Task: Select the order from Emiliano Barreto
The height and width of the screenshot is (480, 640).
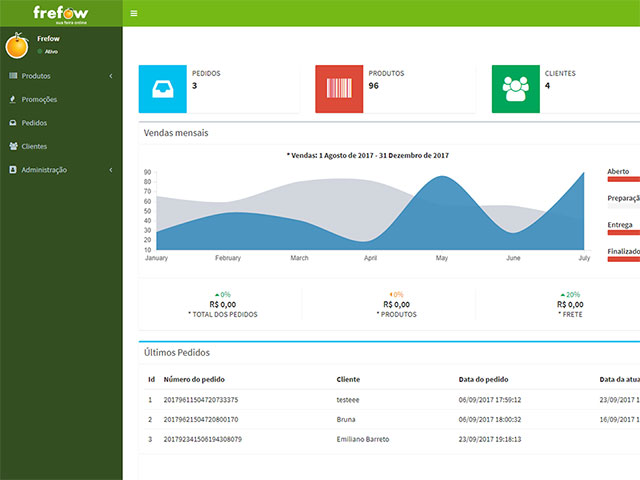Action: tap(363, 439)
